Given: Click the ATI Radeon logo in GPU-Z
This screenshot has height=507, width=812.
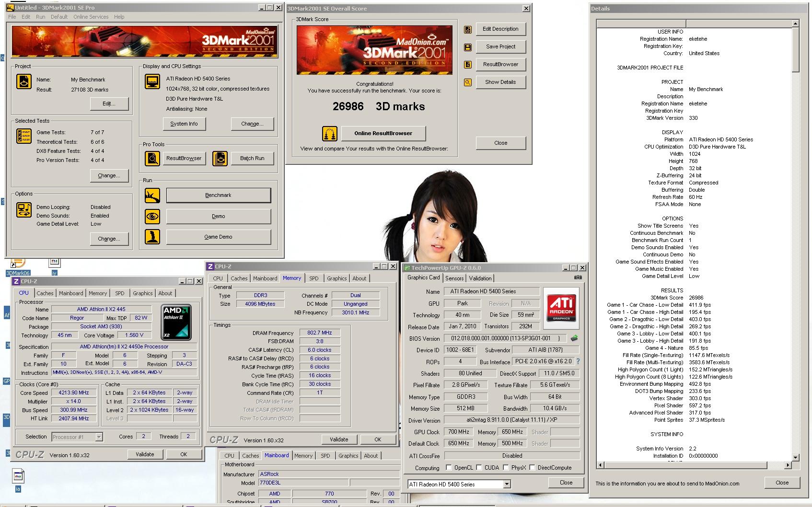Looking at the screenshot, I should [561, 307].
